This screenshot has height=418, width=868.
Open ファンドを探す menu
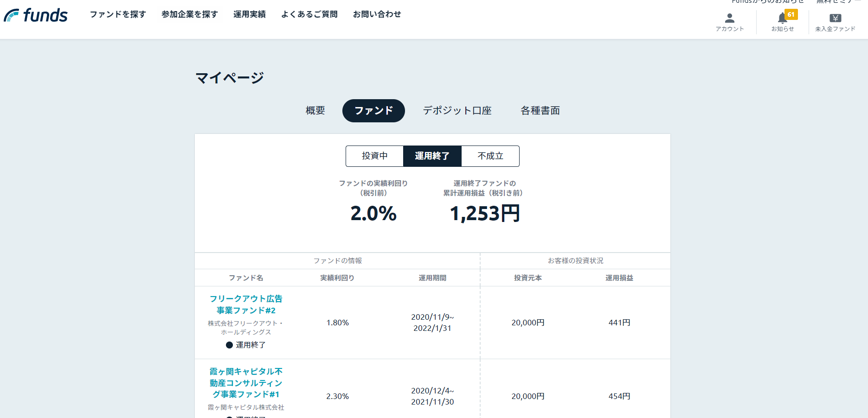118,14
